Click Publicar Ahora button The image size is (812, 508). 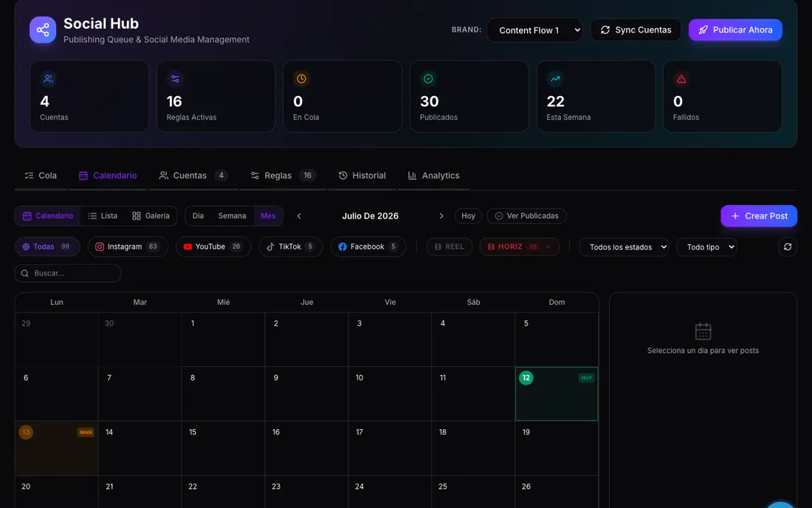pyautogui.click(x=734, y=30)
